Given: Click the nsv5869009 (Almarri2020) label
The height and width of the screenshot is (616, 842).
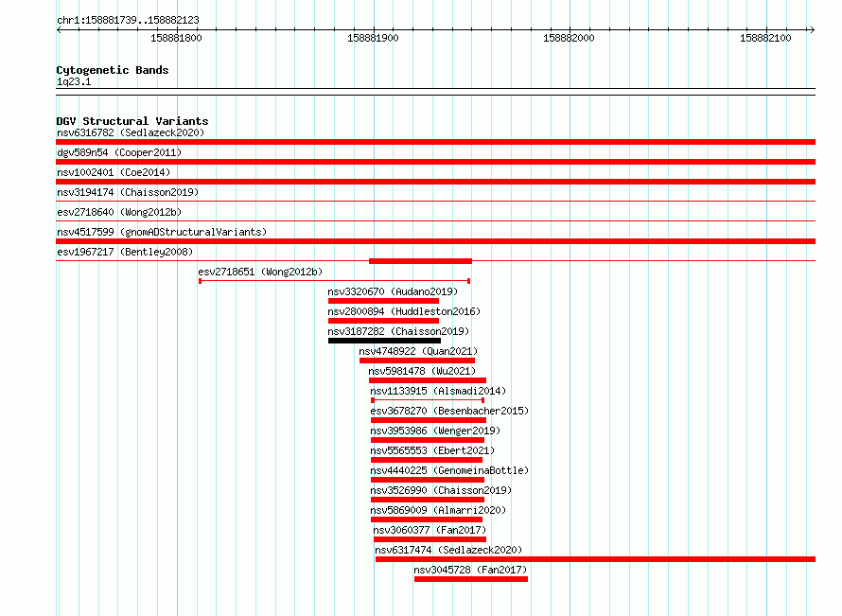Looking at the screenshot, I should click(x=438, y=510).
